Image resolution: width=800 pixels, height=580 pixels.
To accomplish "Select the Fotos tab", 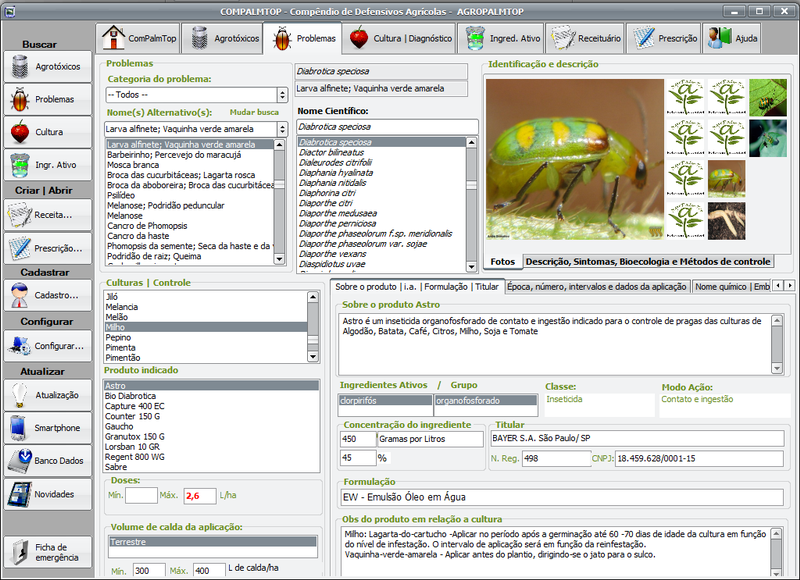I will pos(503,262).
